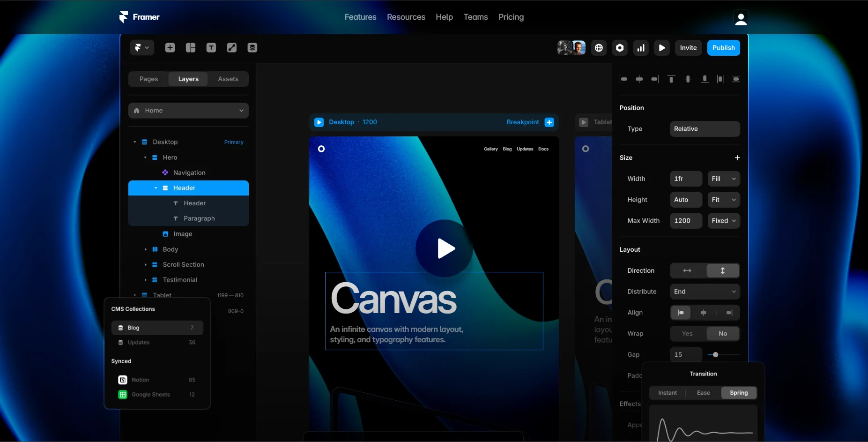Screen dimensions: 868x442
Task: Open the analytics bar chart icon
Action: [641, 47]
